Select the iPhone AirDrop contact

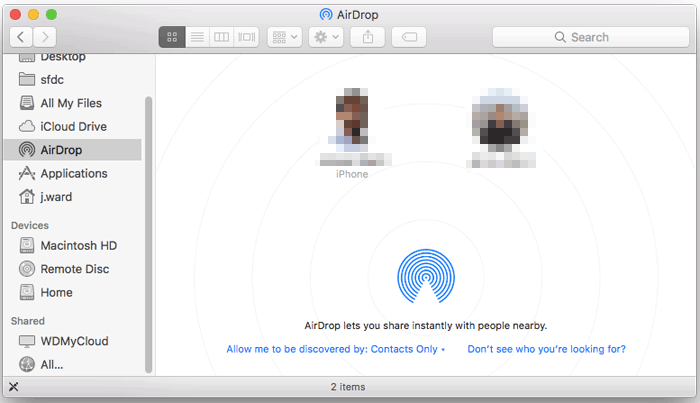(352, 133)
